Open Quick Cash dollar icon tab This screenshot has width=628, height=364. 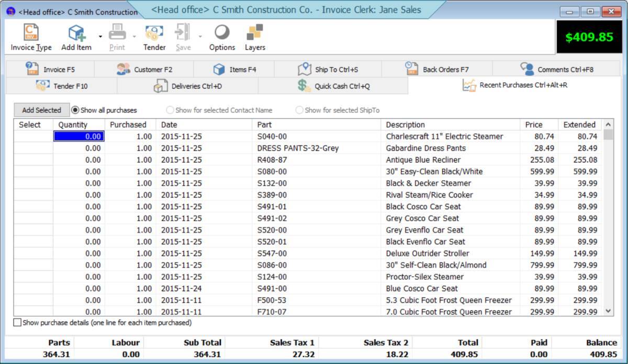[x=305, y=86]
